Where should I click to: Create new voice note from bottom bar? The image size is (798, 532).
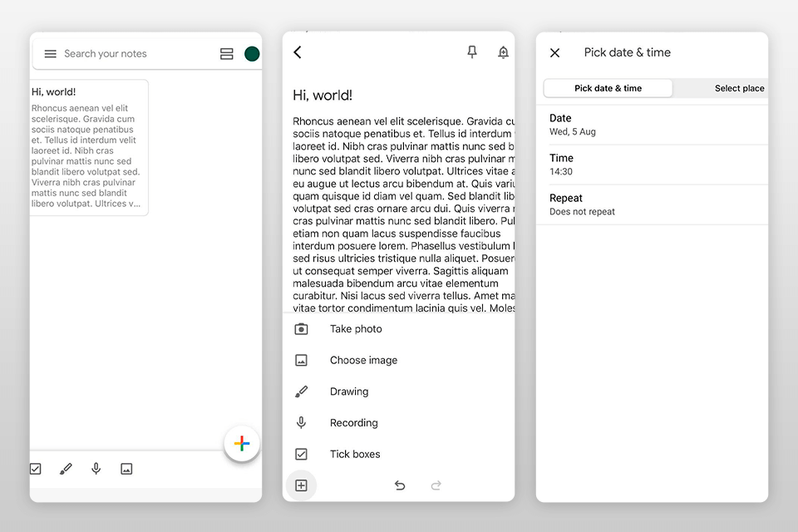96,468
